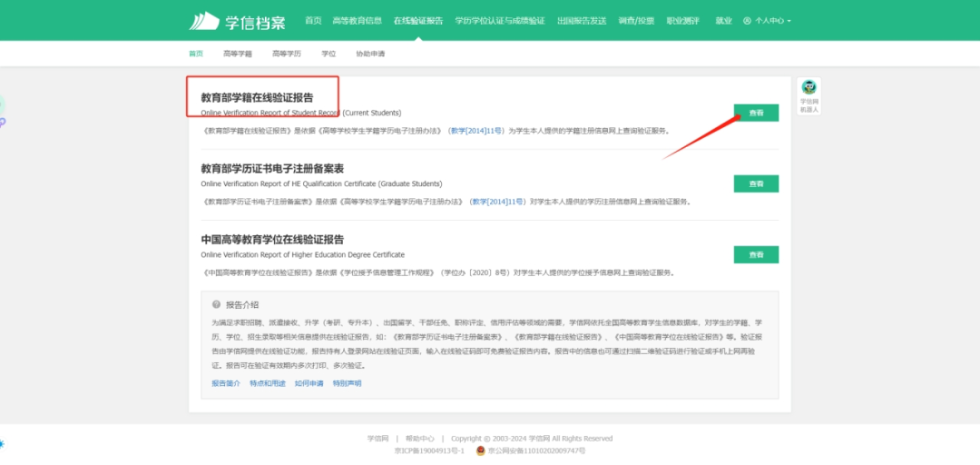Click the 教育部学籍在线验证报告 heading

tap(257, 97)
